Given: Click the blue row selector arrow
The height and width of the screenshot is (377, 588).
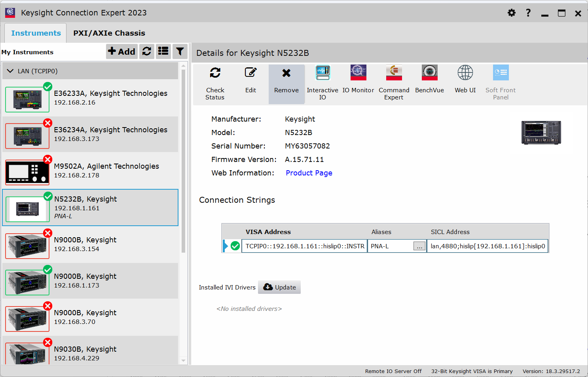Looking at the screenshot, I should point(226,246).
